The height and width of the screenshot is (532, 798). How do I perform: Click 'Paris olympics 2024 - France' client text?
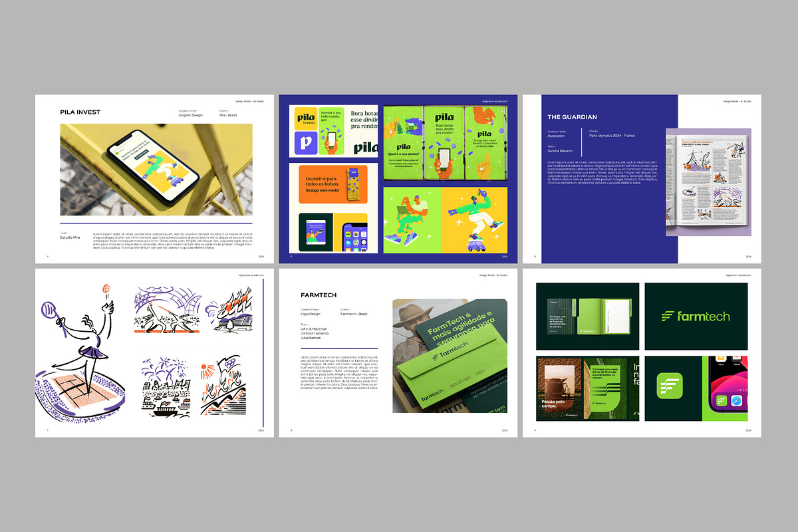pos(612,136)
